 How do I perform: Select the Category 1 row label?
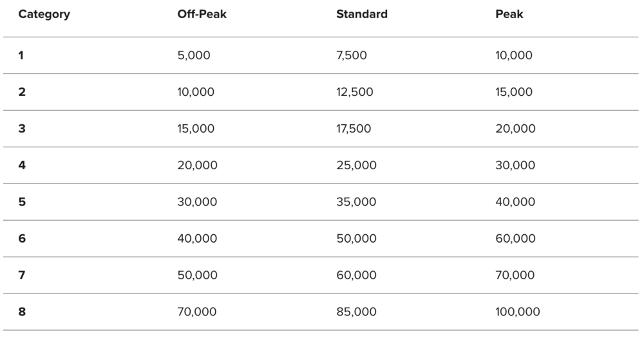pos(21,55)
